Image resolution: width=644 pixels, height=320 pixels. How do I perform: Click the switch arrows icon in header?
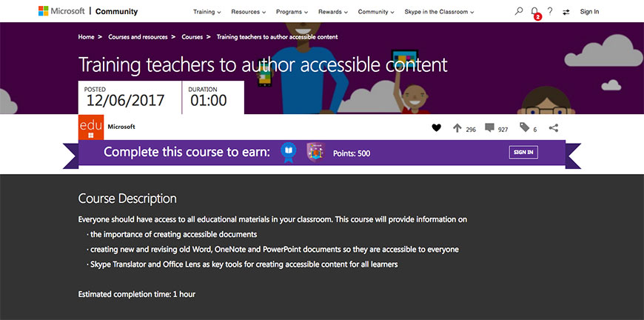(566, 12)
